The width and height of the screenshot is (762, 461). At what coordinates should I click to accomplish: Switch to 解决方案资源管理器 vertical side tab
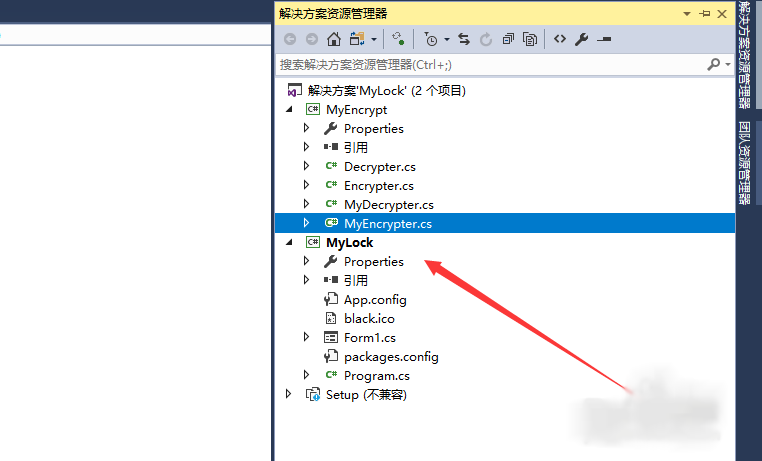coord(745,54)
